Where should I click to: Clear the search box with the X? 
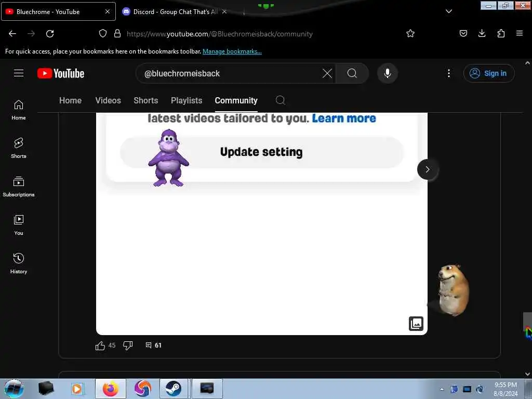click(327, 73)
